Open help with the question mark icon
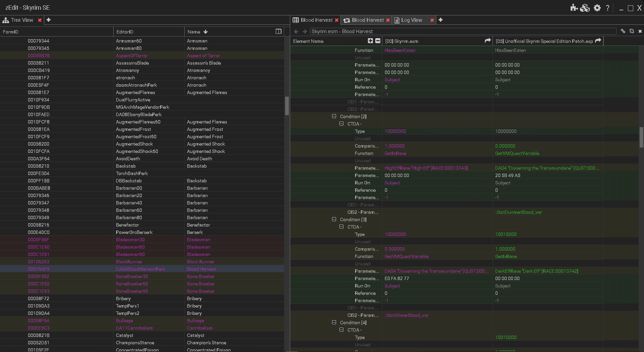 (607, 8)
